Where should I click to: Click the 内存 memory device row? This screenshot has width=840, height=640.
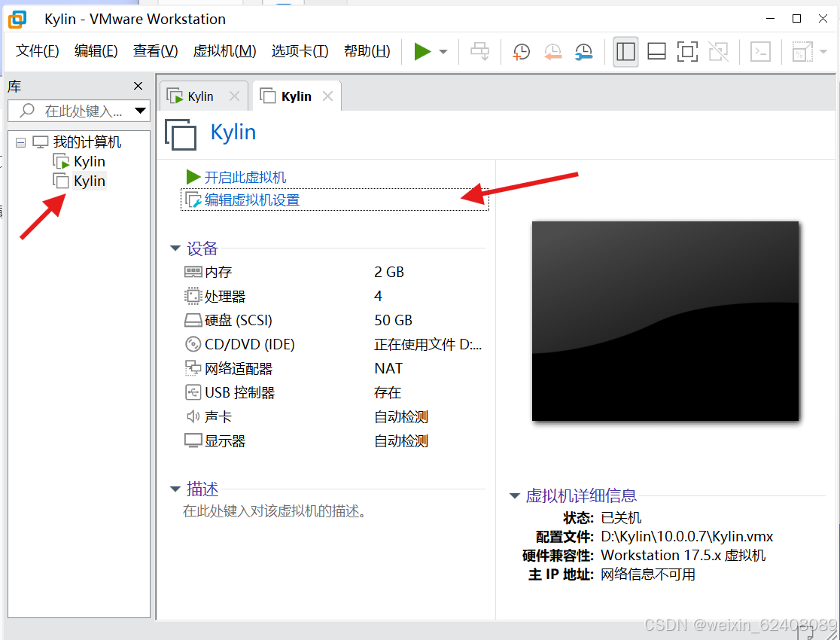click(x=333, y=272)
